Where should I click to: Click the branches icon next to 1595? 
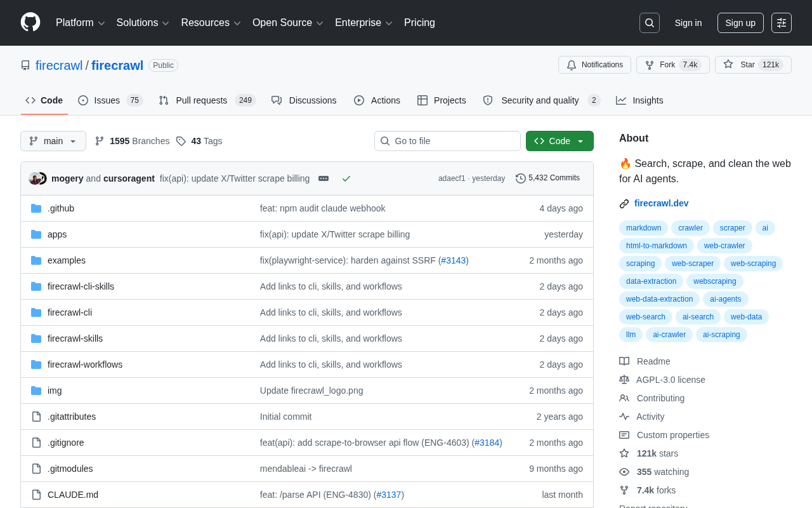pyautogui.click(x=100, y=141)
